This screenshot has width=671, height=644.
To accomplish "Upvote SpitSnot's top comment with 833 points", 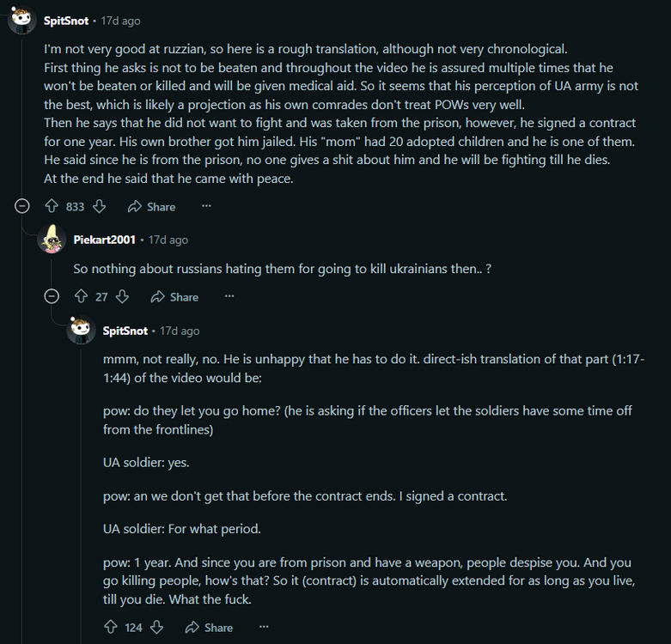I will click(52, 206).
